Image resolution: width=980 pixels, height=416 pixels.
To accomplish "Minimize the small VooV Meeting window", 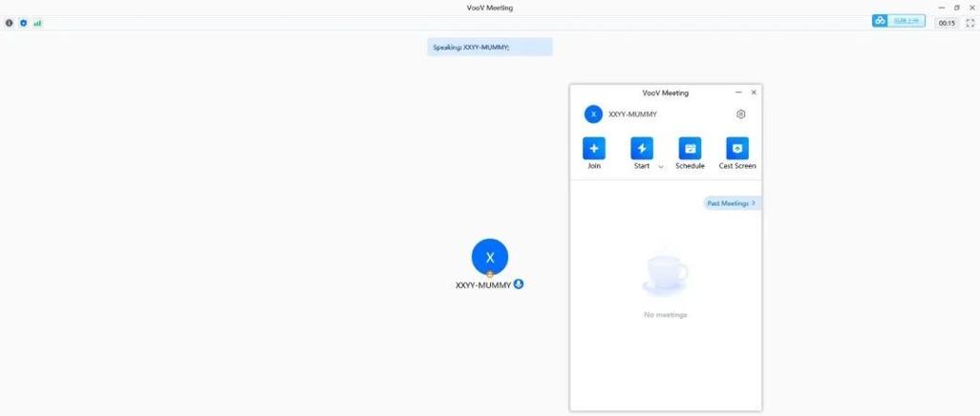I will [738, 93].
